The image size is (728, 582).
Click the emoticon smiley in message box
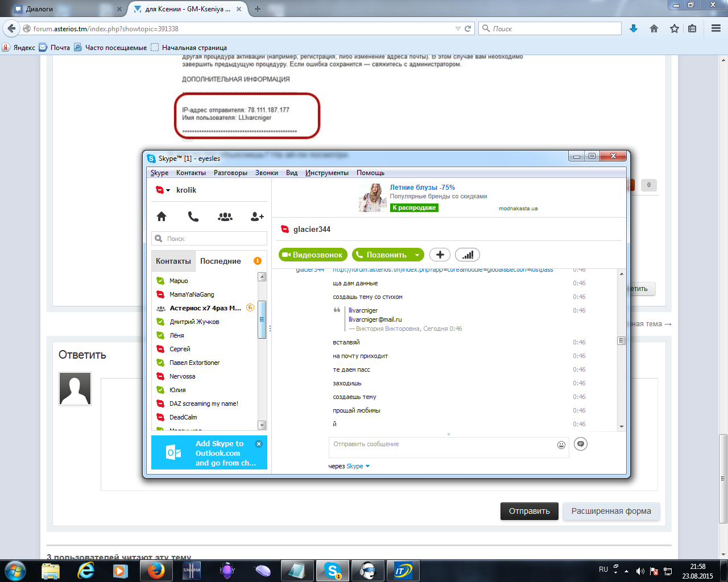point(561,445)
